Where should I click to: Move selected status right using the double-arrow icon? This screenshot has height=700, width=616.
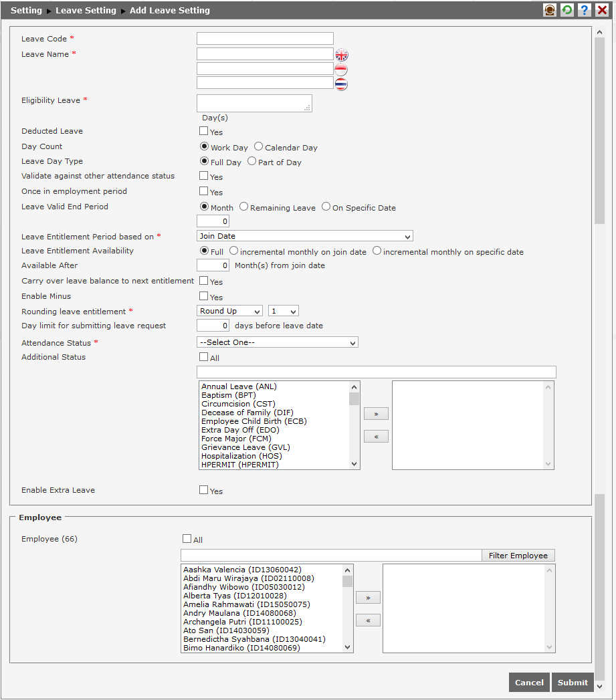[376, 413]
